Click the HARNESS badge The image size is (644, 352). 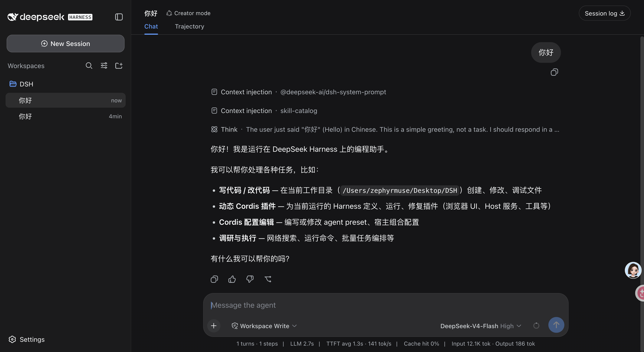coord(80,17)
